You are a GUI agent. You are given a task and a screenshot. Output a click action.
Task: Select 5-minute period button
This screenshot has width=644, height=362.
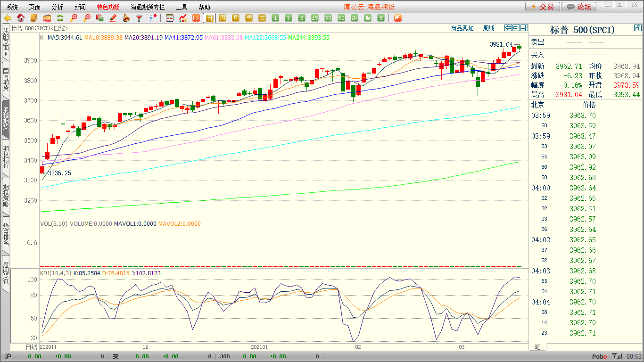302,18
